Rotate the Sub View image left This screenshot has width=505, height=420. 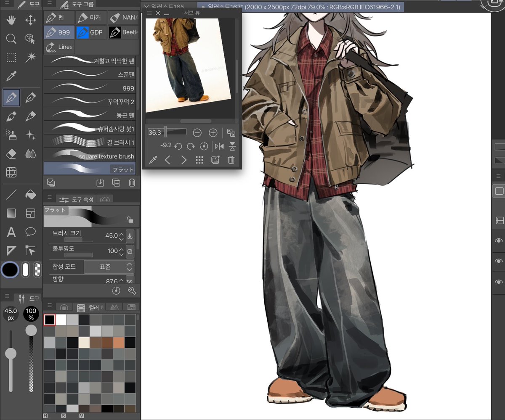point(178,146)
